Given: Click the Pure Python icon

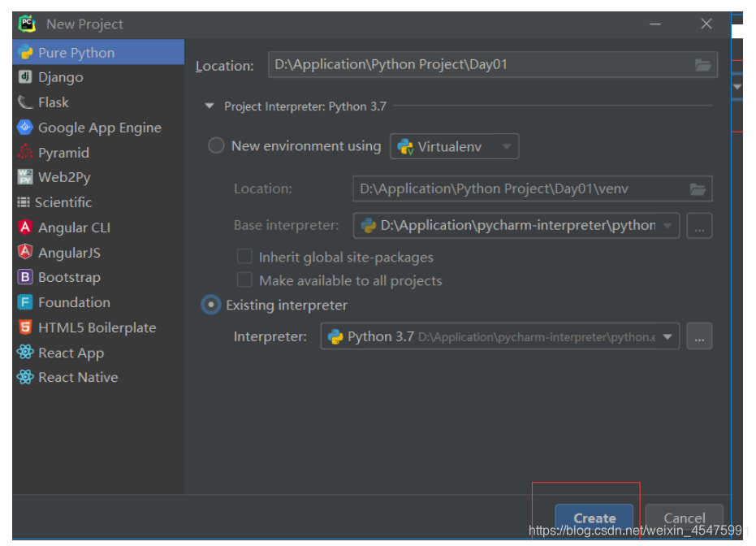Looking at the screenshot, I should tap(25, 52).
